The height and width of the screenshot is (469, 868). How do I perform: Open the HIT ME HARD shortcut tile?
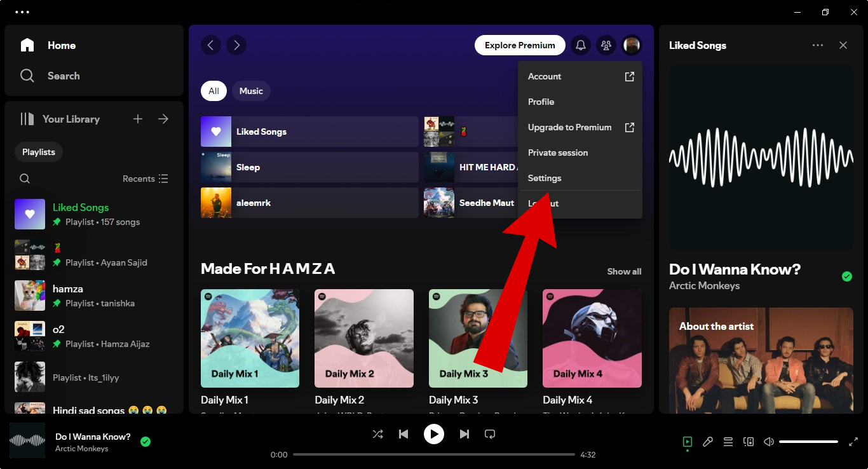click(x=471, y=167)
